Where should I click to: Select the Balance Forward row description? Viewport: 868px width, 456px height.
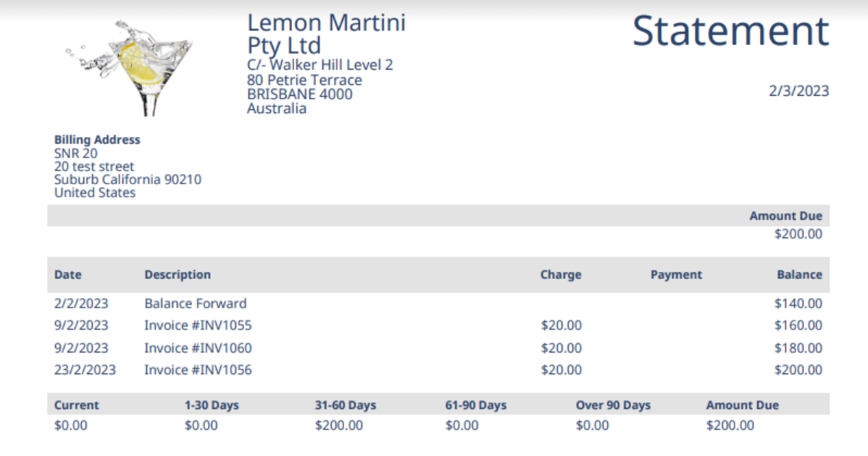click(x=196, y=304)
